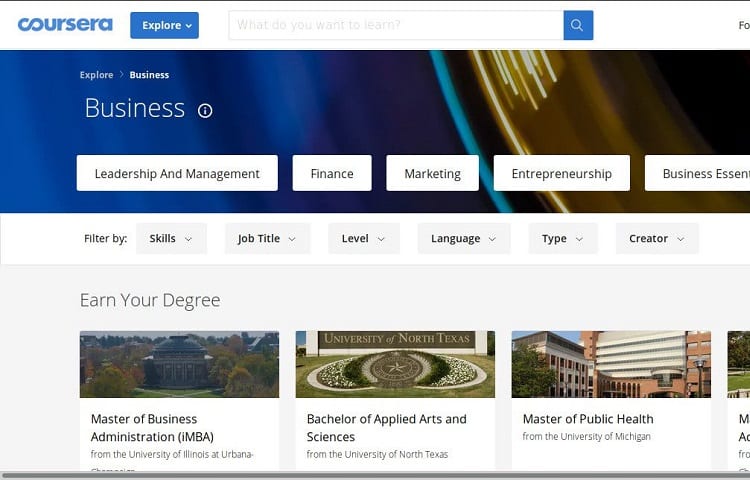The height and width of the screenshot is (480, 750).
Task: Expand the Skills filter
Action: coord(171,239)
